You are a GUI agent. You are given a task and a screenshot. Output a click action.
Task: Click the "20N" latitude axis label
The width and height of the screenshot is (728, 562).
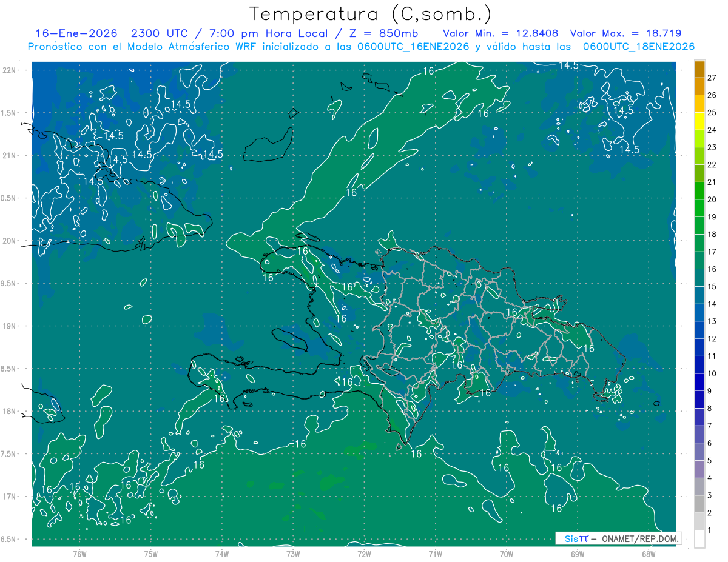point(9,241)
